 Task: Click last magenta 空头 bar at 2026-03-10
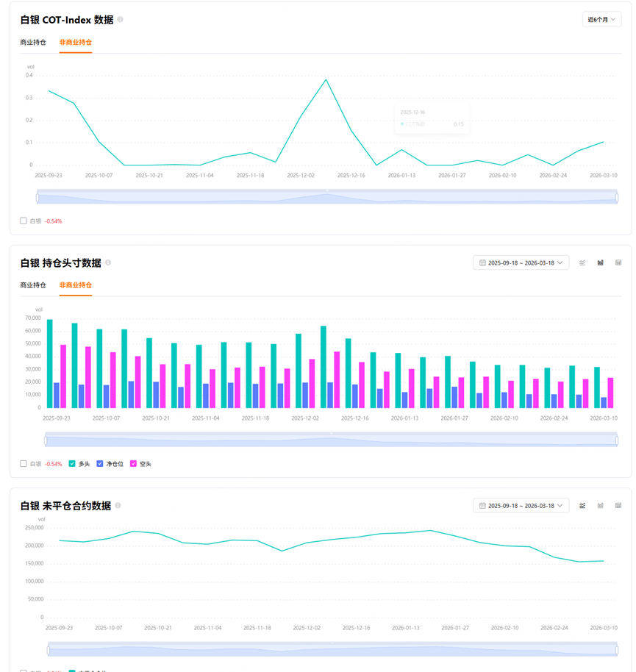[x=611, y=393]
